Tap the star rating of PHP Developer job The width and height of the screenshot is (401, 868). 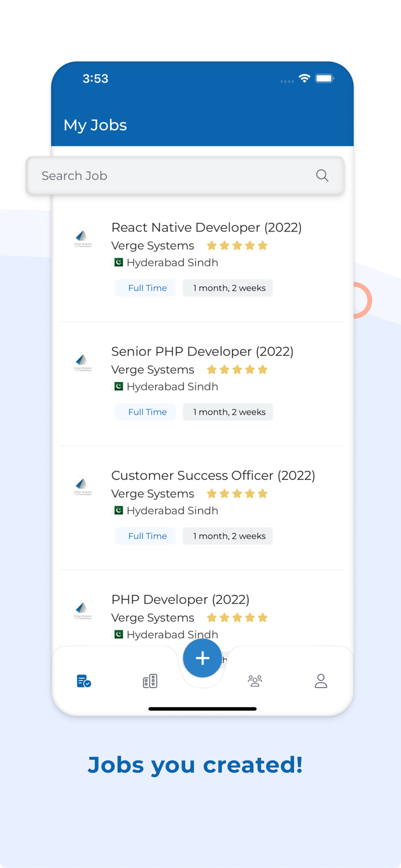tap(237, 617)
